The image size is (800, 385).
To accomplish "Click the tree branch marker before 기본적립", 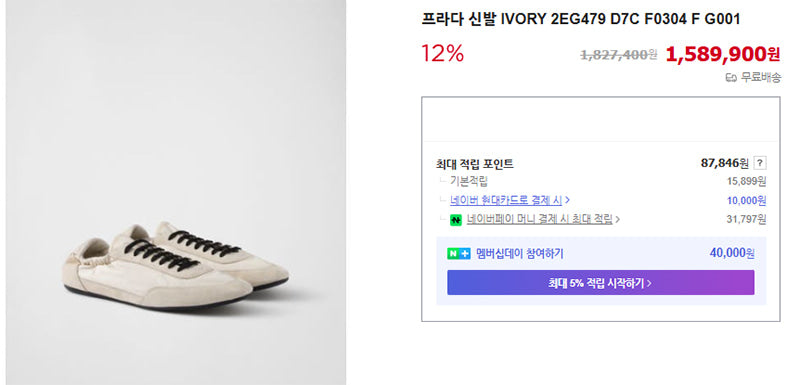I will point(442,180).
